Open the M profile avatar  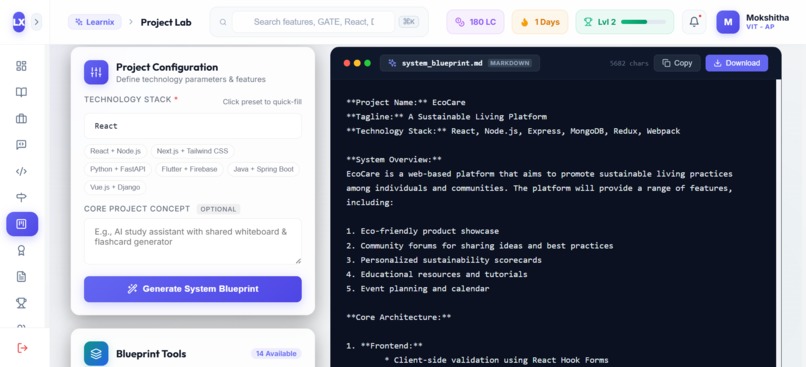[x=728, y=22]
